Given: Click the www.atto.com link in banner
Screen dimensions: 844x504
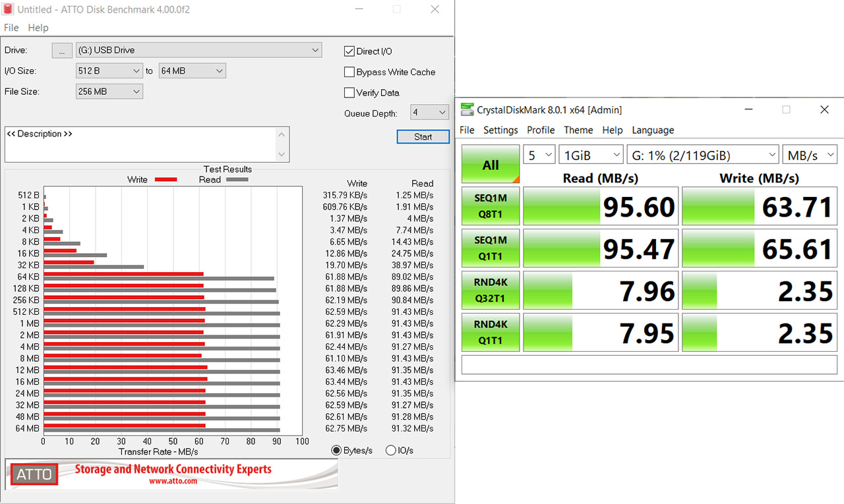Looking at the screenshot, I should (x=173, y=481).
